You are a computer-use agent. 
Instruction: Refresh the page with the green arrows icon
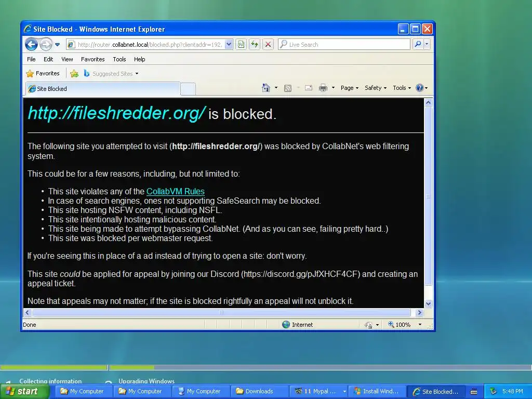click(x=255, y=45)
